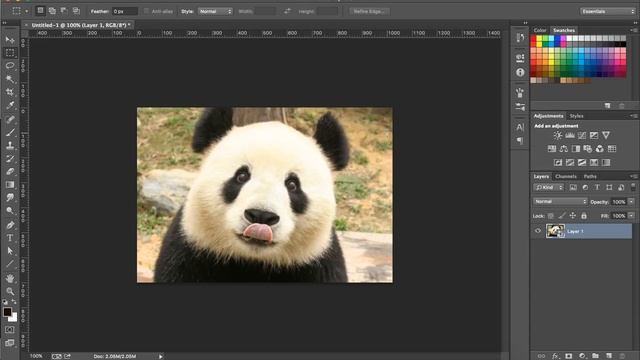The height and width of the screenshot is (360, 640).
Task: Select the Crop tool
Action: [x=10, y=92]
